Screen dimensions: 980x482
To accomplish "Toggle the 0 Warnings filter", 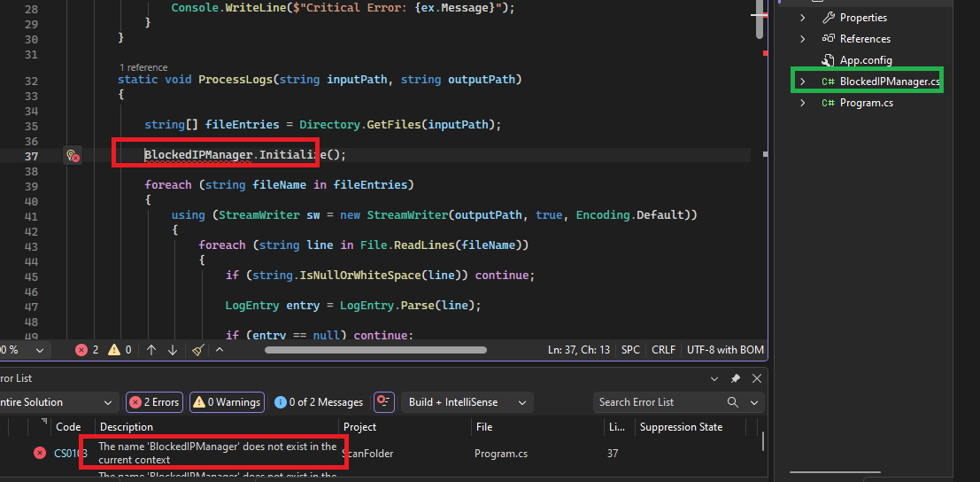I will click(227, 402).
